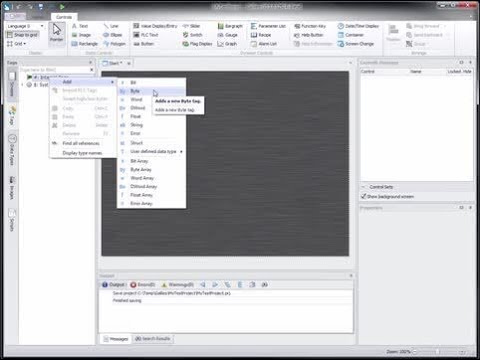This screenshot has height=360, width=480.
Task: Open the Data Types side panel
Action: pyautogui.click(x=12, y=151)
